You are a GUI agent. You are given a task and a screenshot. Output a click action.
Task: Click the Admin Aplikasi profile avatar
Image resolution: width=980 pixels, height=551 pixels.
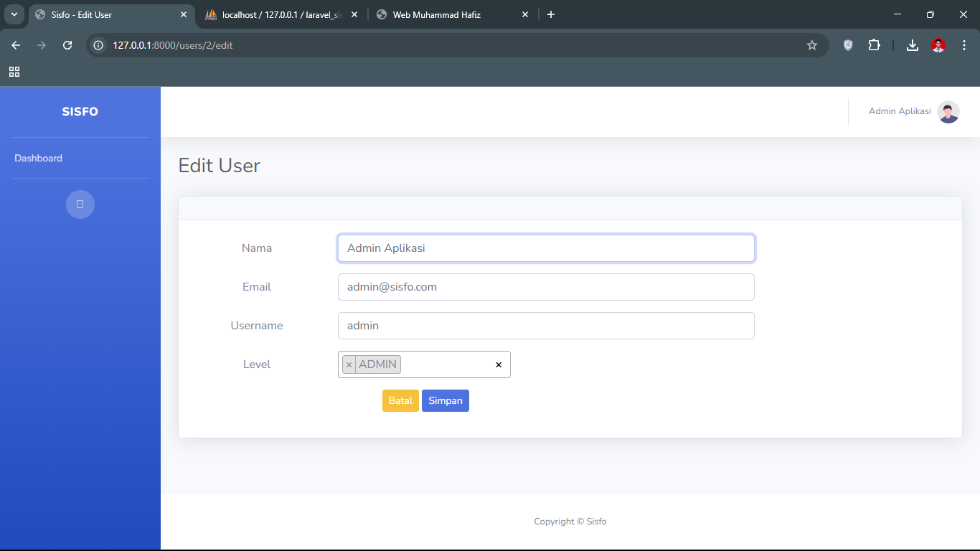coord(948,112)
